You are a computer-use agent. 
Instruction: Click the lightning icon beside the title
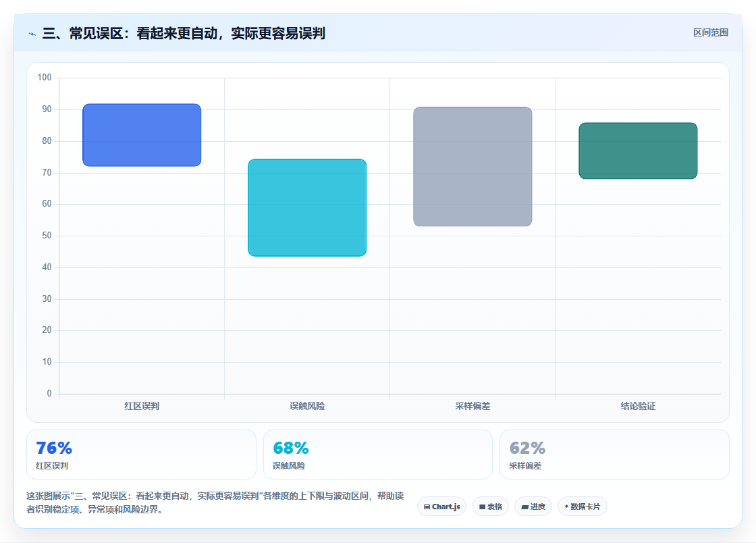(x=32, y=34)
